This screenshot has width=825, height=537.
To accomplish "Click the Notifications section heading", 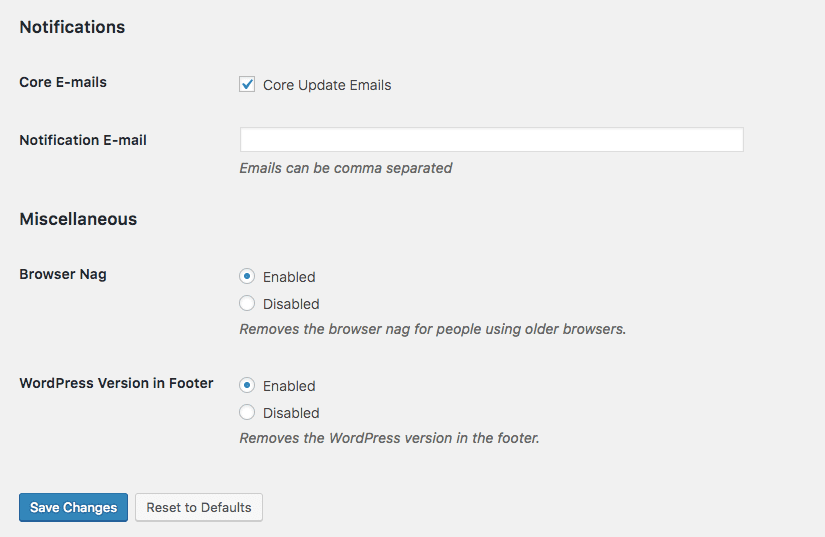I will point(72,28).
